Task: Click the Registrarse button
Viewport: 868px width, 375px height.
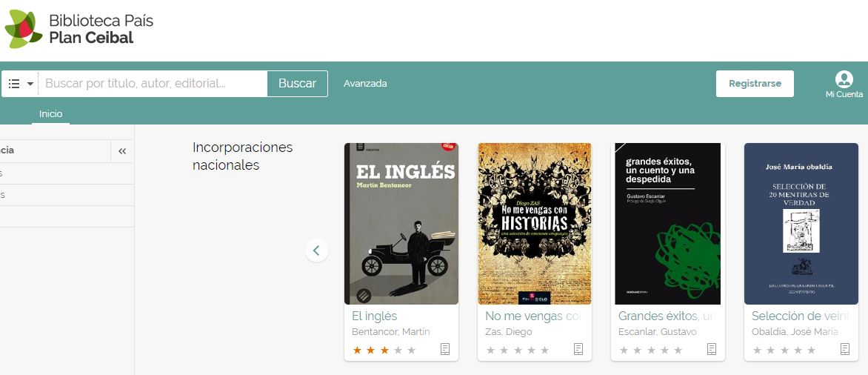Action: 755,84
